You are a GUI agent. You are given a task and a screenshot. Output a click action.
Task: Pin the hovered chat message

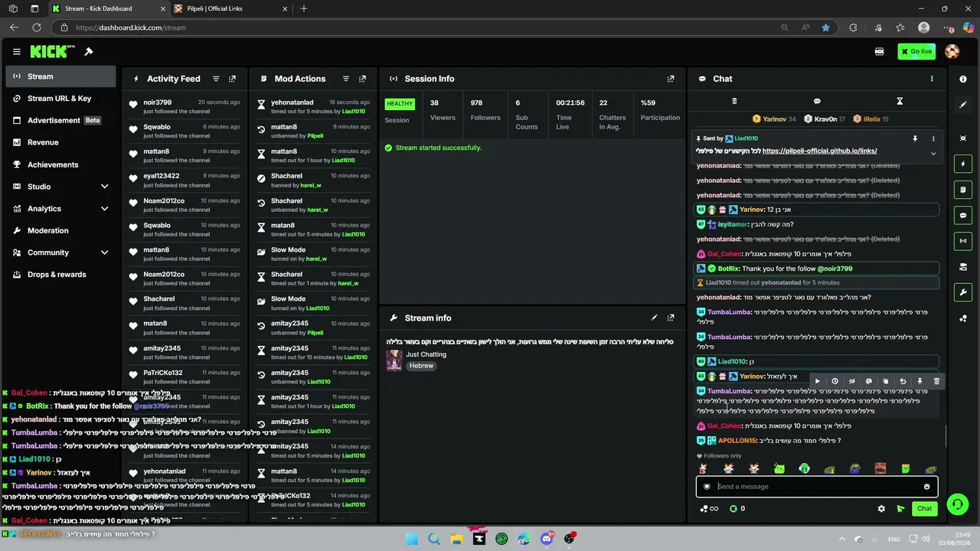coord(920,381)
